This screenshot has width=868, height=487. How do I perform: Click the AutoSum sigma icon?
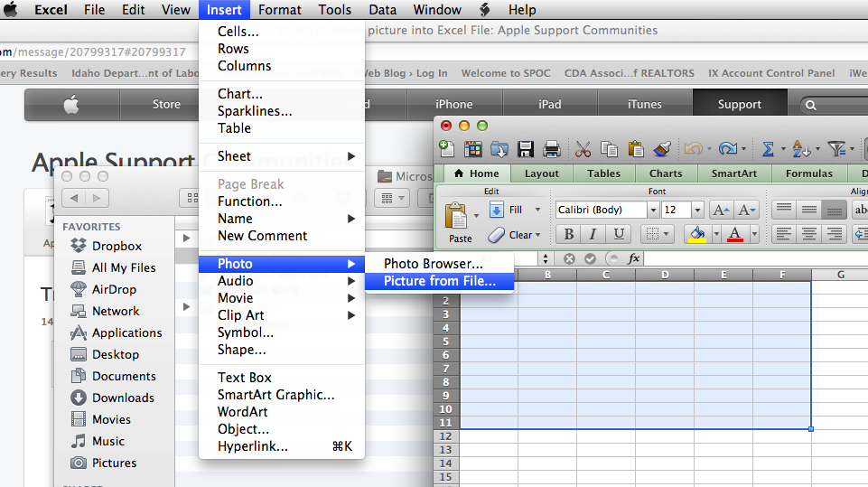pyautogui.click(x=768, y=148)
